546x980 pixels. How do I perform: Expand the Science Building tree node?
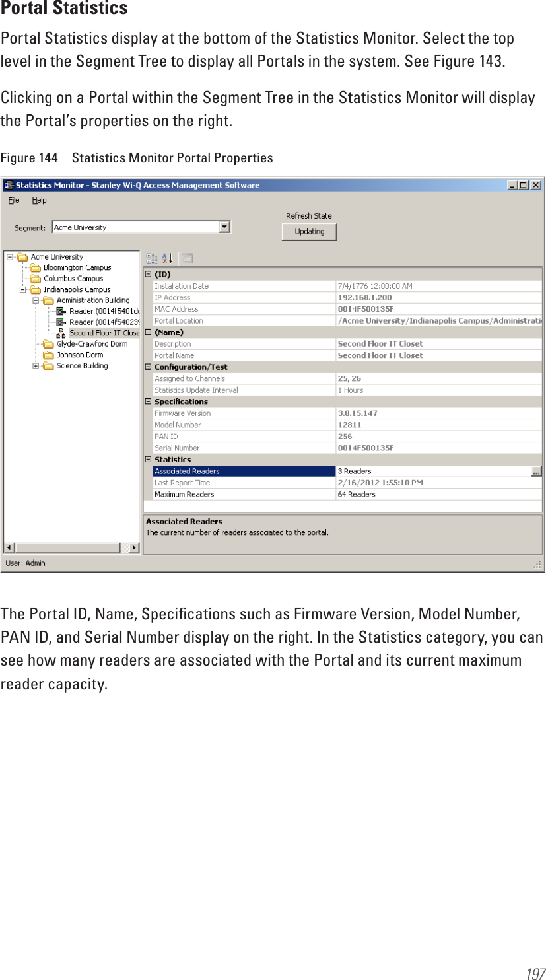[x=34, y=365]
